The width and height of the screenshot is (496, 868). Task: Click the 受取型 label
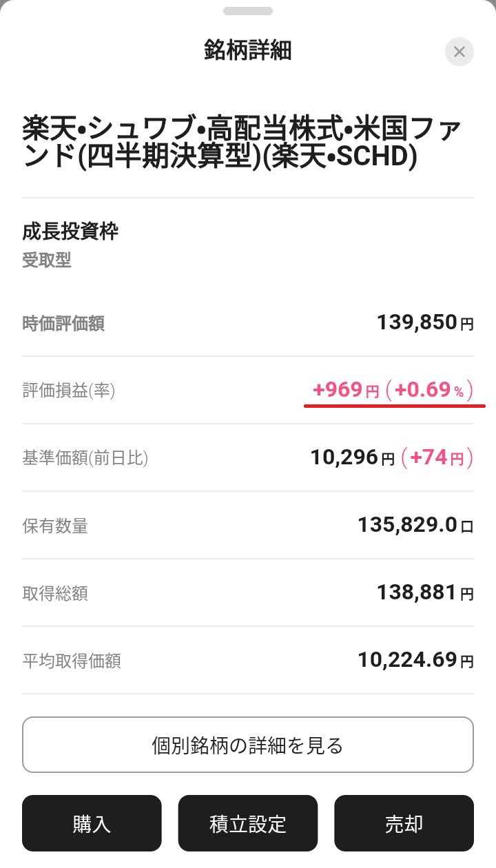tap(47, 260)
